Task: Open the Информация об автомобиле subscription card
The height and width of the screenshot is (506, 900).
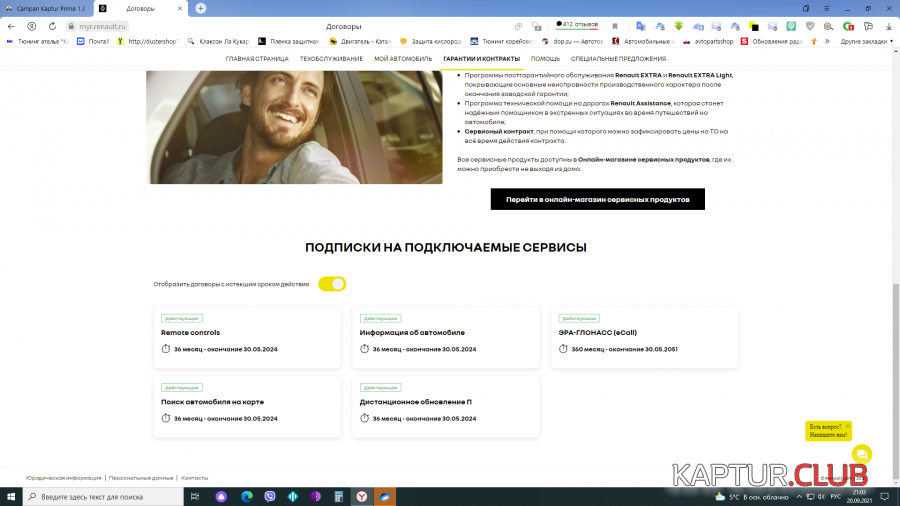Action: pyautogui.click(x=445, y=337)
